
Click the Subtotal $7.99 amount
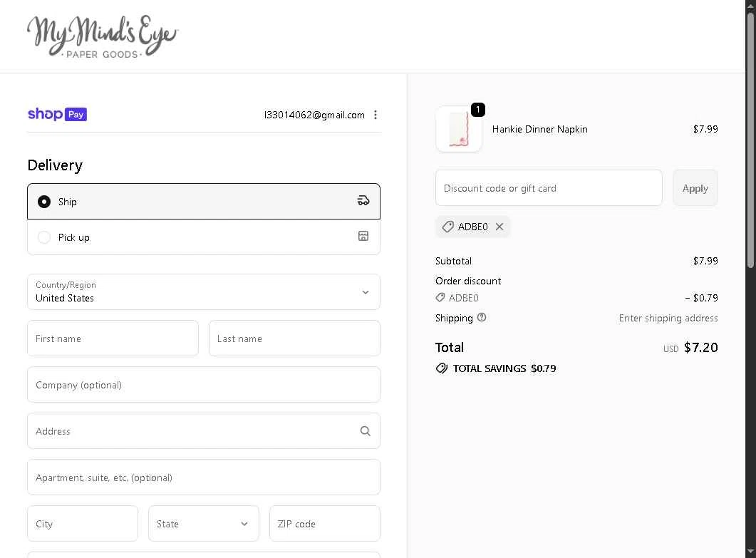705,260
